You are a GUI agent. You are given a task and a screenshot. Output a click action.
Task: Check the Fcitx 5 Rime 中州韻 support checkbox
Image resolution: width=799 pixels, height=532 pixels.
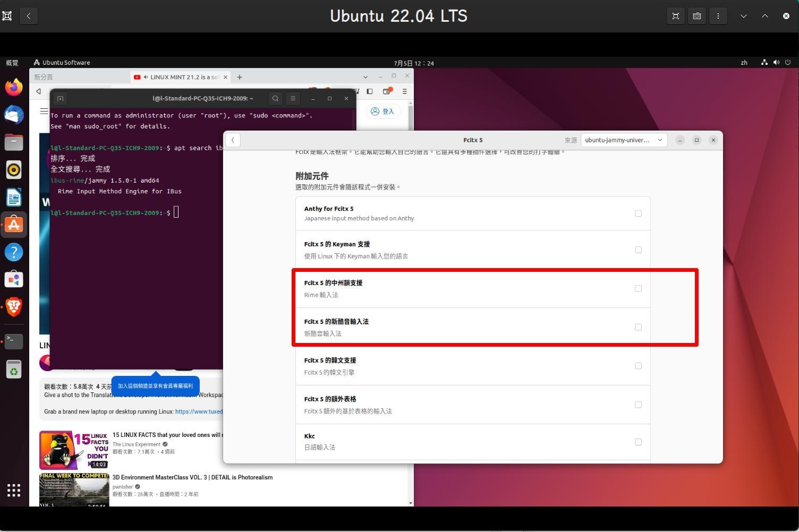click(x=639, y=288)
